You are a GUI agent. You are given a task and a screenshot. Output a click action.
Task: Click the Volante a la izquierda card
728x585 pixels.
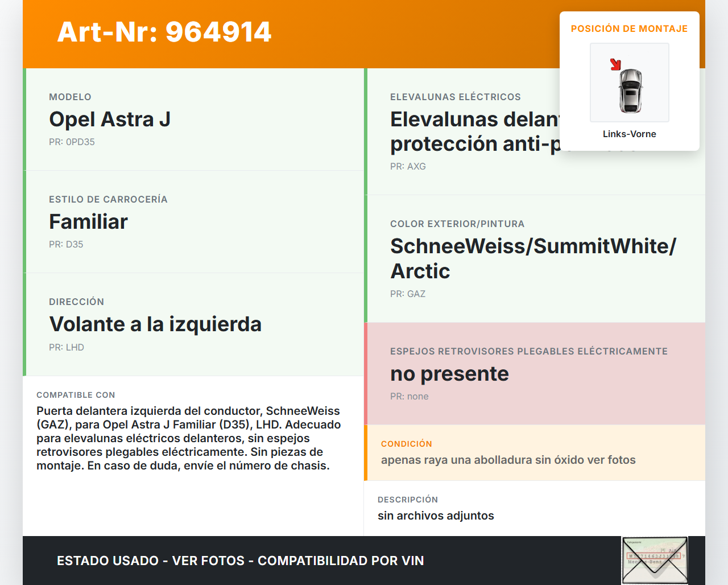193,324
